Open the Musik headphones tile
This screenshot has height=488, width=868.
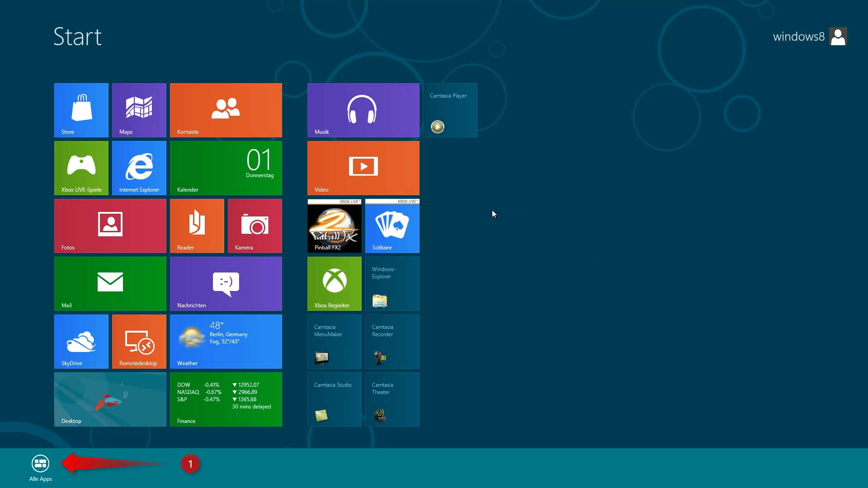pyautogui.click(x=363, y=110)
